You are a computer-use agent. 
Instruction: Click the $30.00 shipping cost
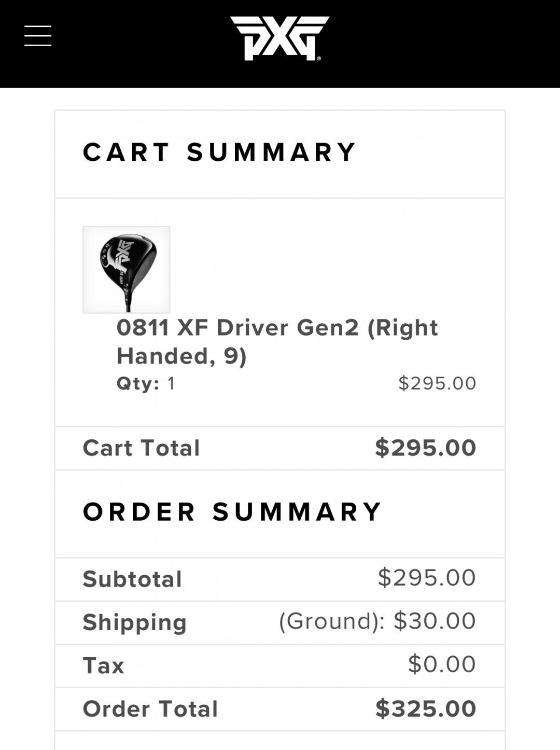pos(435,621)
